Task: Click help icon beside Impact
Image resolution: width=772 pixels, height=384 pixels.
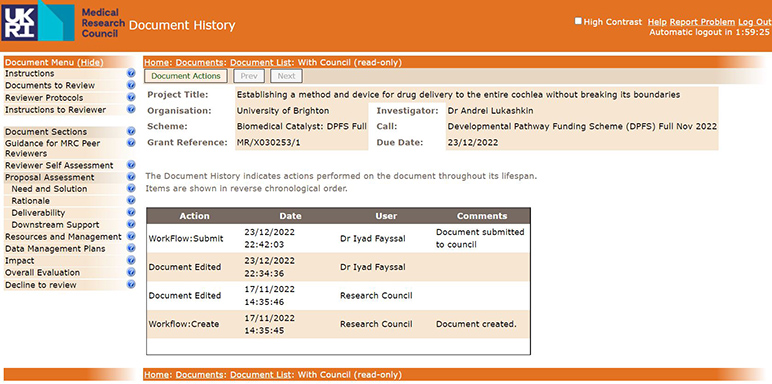Action: click(x=131, y=260)
